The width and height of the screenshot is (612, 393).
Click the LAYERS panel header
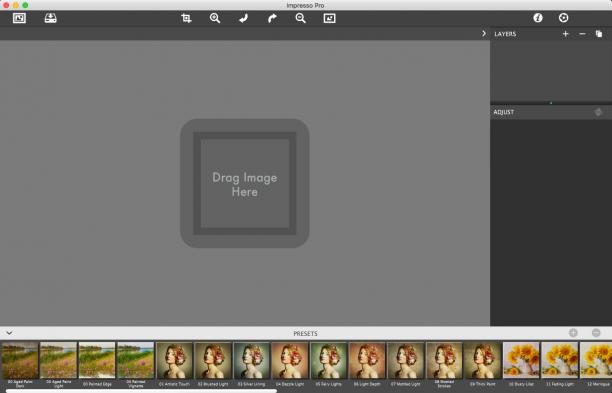tap(505, 34)
